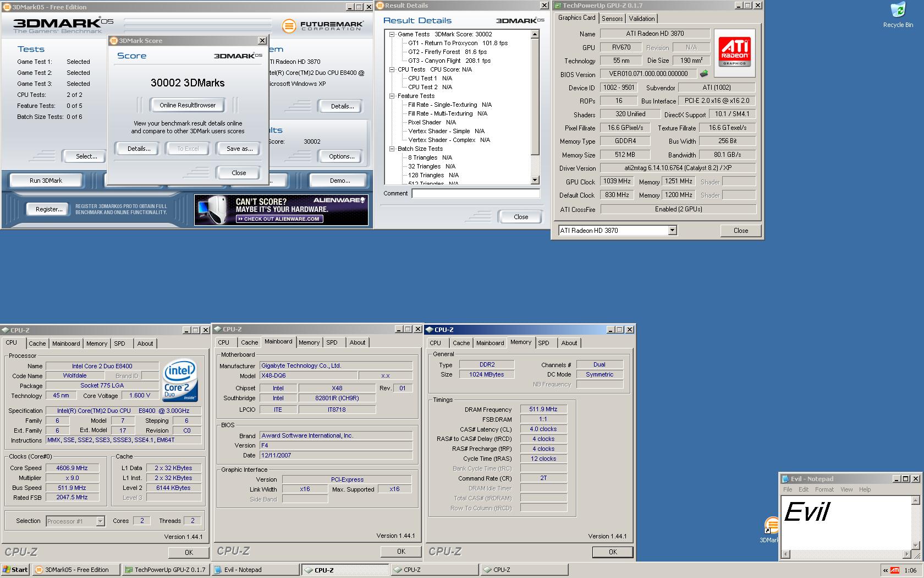
Task: Click the Run 3DMark button
Action: tap(46, 181)
